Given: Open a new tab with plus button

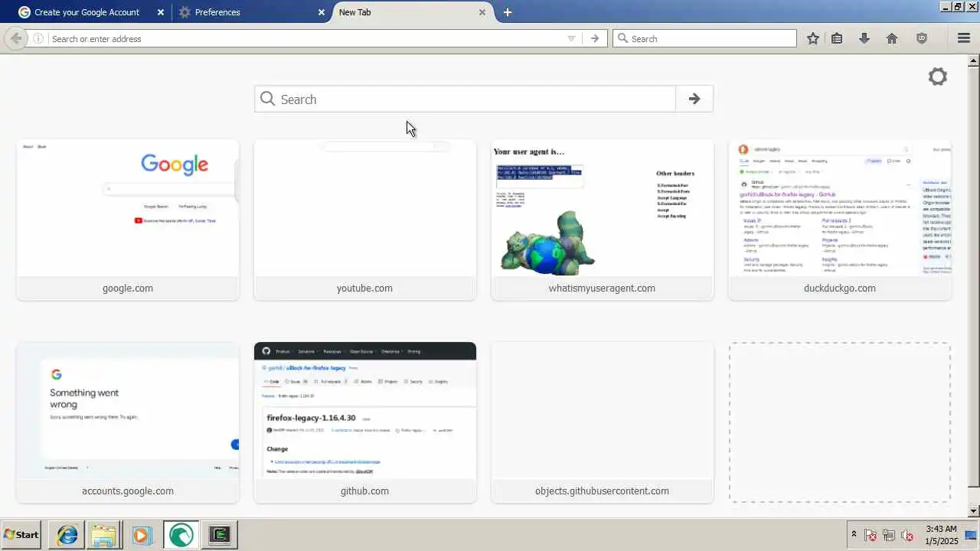Looking at the screenshot, I should tap(508, 12).
